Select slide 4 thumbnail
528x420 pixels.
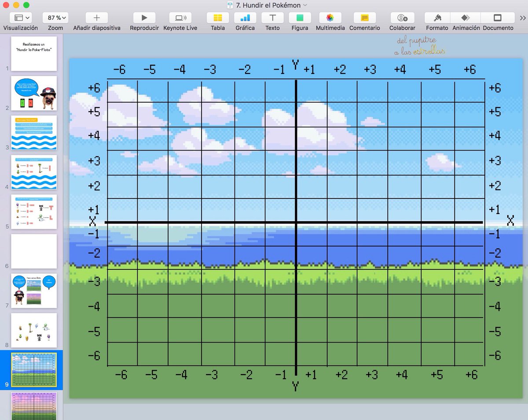pyautogui.click(x=34, y=172)
